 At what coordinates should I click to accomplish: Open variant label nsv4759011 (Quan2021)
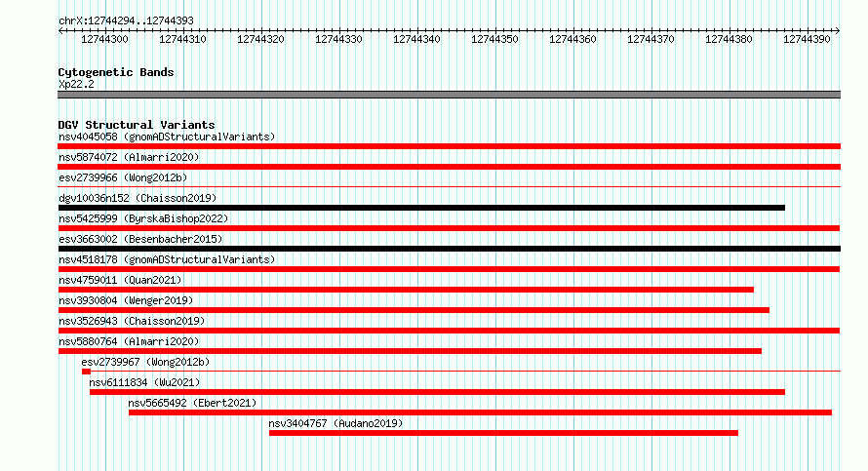pos(120,280)
